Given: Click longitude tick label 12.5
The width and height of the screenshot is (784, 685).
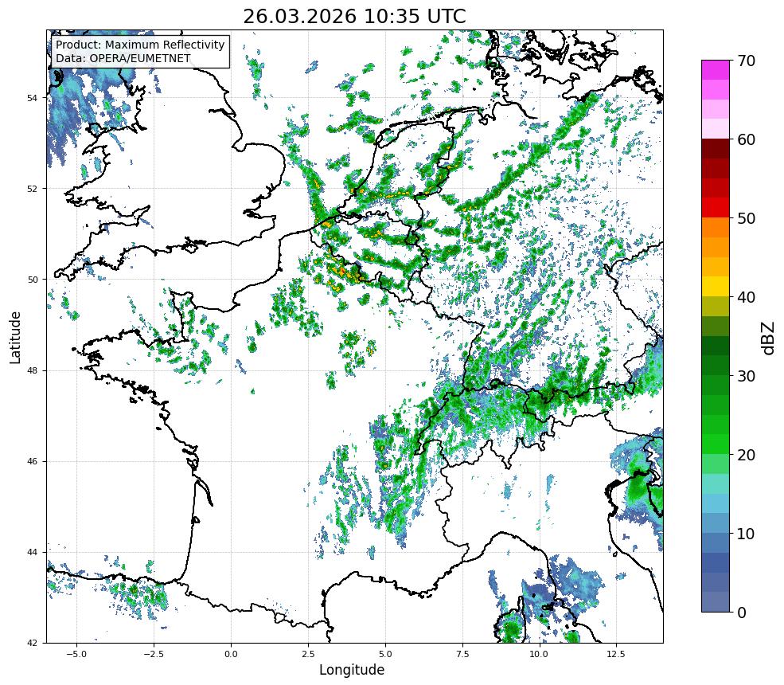Looking at the screenshot, I should [x=616, y=654].
